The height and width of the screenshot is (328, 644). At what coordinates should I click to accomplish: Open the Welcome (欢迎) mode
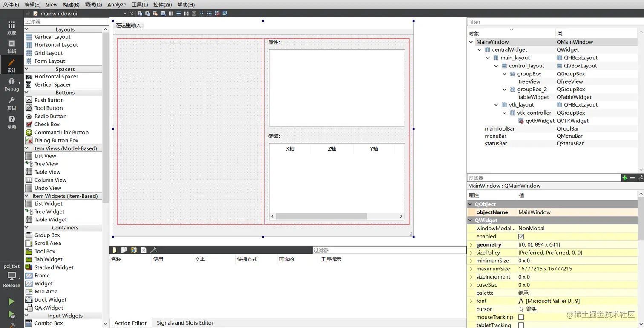pos(11,28)
